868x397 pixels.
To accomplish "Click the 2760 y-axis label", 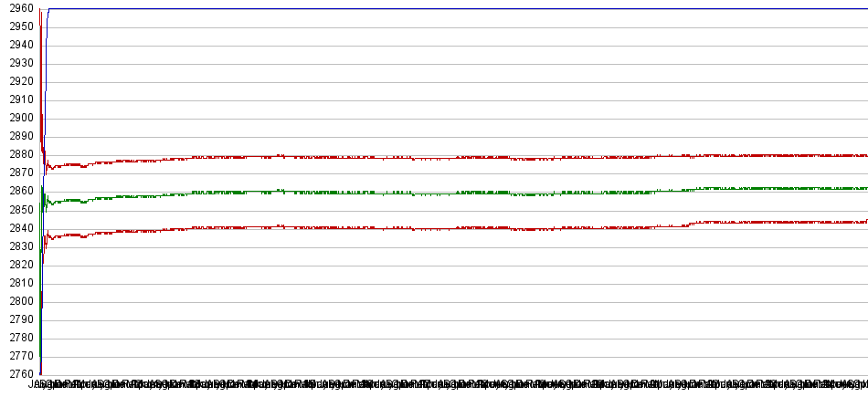I will (x=18, y=374).
